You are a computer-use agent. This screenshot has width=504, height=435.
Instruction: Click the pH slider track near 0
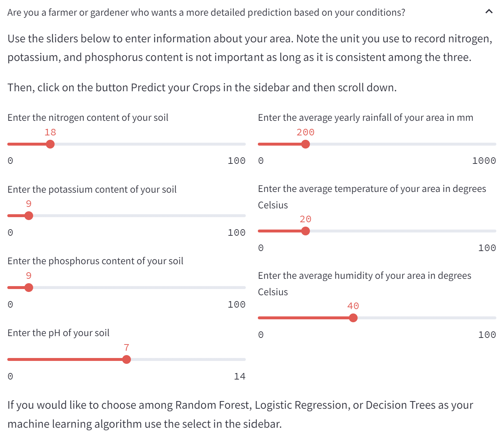point(11,359)
